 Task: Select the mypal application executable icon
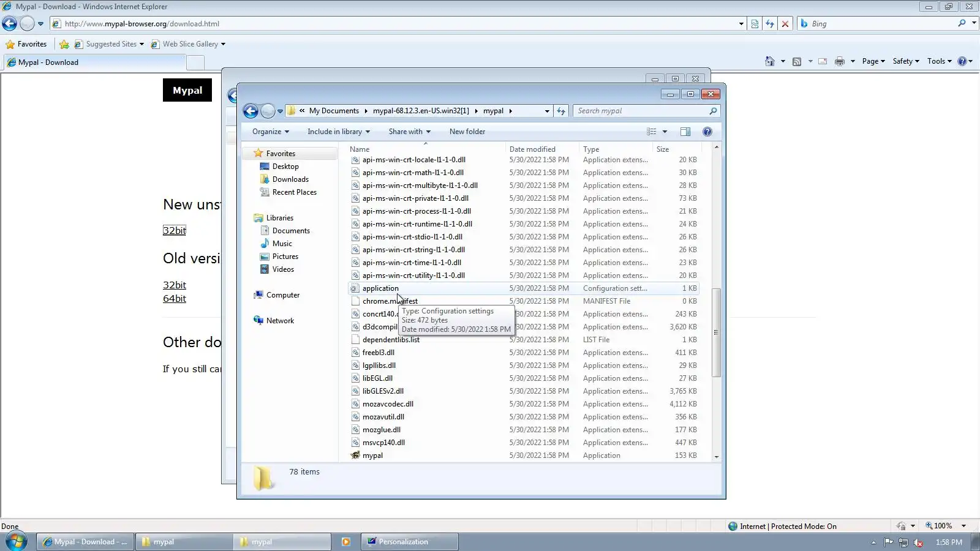355,455
